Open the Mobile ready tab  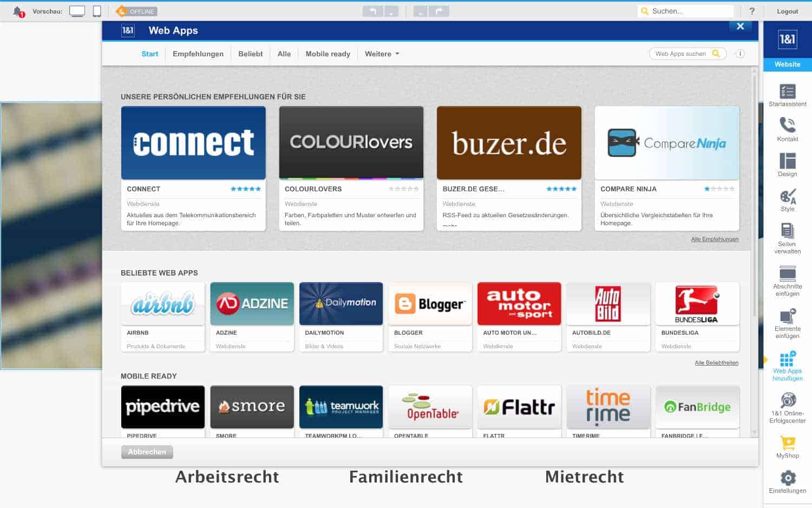tap(328, 54)
